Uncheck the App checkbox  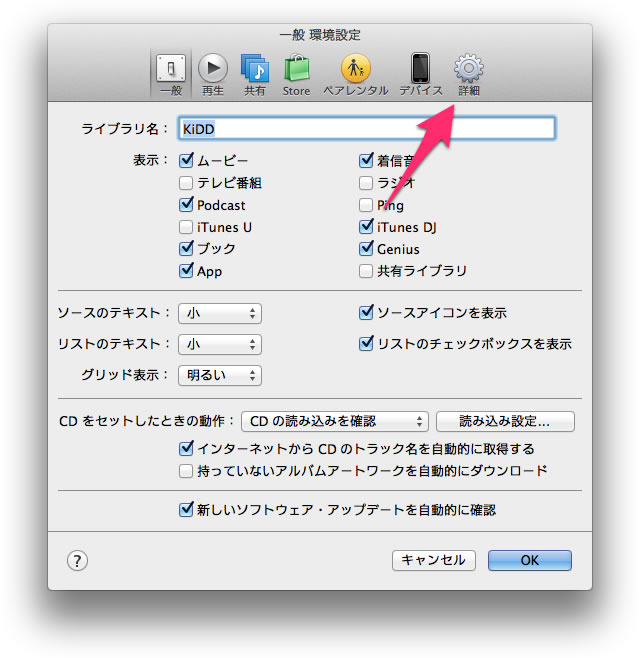click(x=186, y=271)
